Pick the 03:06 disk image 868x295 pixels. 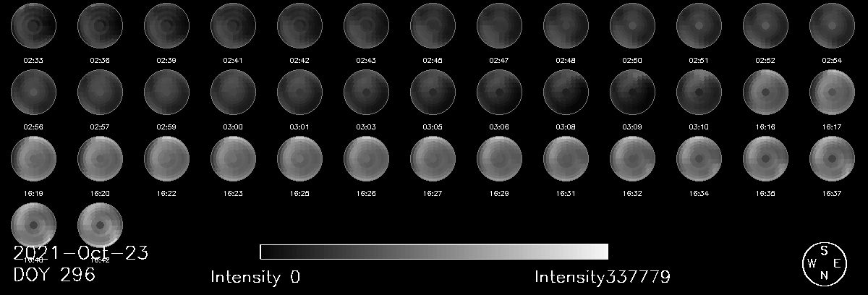click(x=499, y=92)
